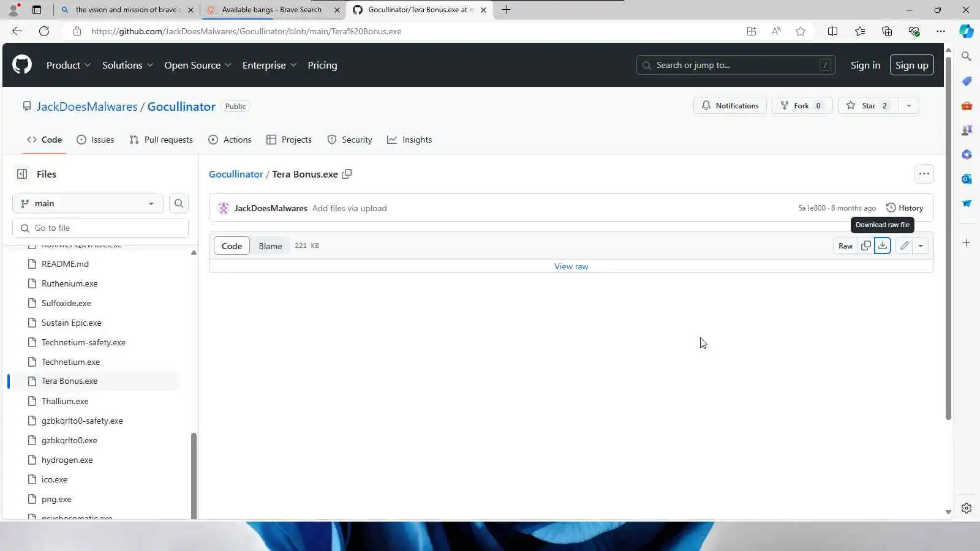Screen dimensions: 980x551
Task: Click the search files magnifier button
Action: pos(179,203)
